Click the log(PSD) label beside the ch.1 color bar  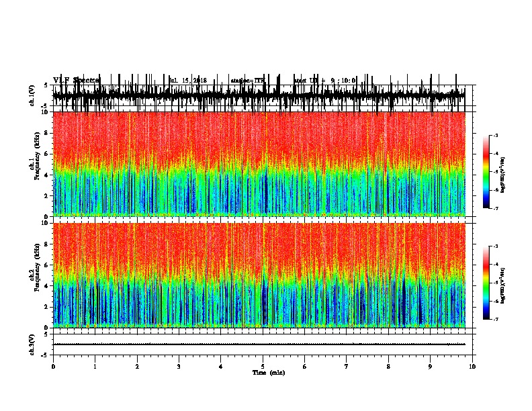[x=502, y=175]
